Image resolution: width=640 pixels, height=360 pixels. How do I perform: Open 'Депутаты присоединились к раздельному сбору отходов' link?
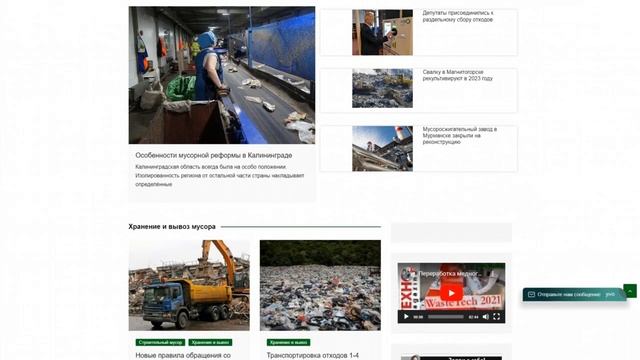coord(458,16)
